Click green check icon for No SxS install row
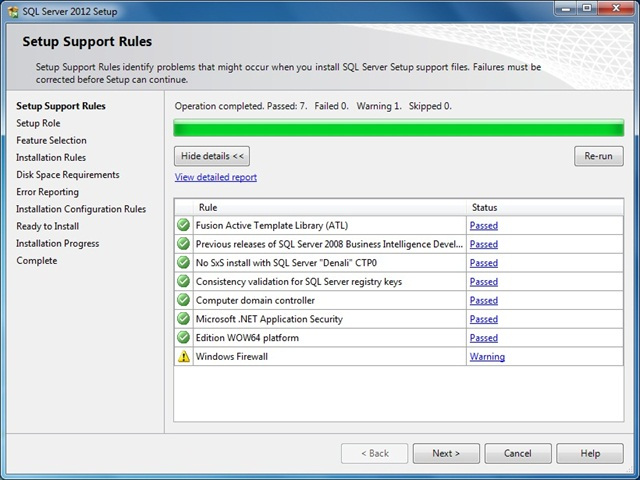Image resolution: width=640 pixels, height=480 pixels. point(184,262)
